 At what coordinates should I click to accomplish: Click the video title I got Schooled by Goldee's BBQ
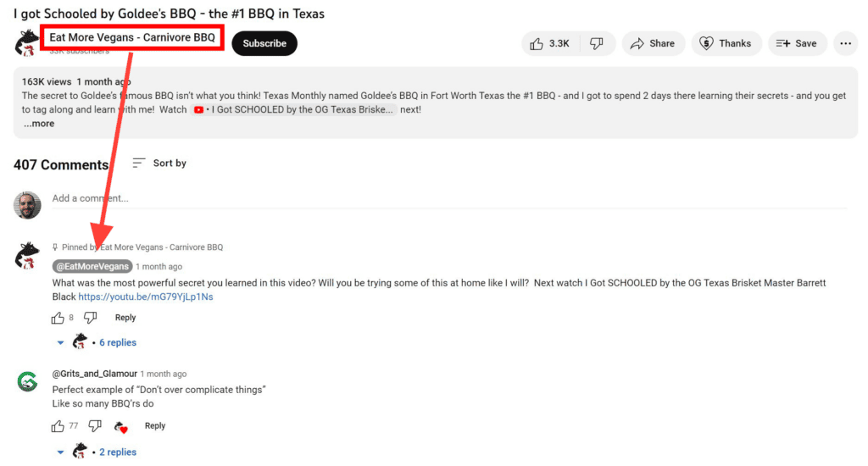[169, 14]
